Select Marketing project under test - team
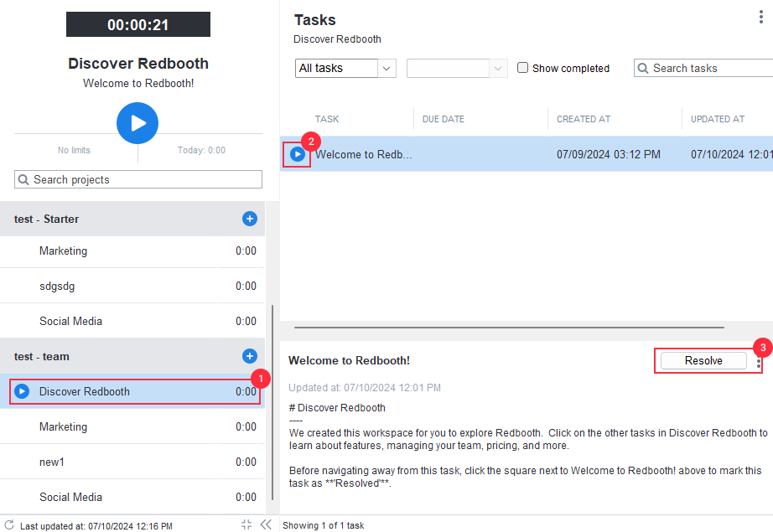The image size is (773, 532). 132,426
